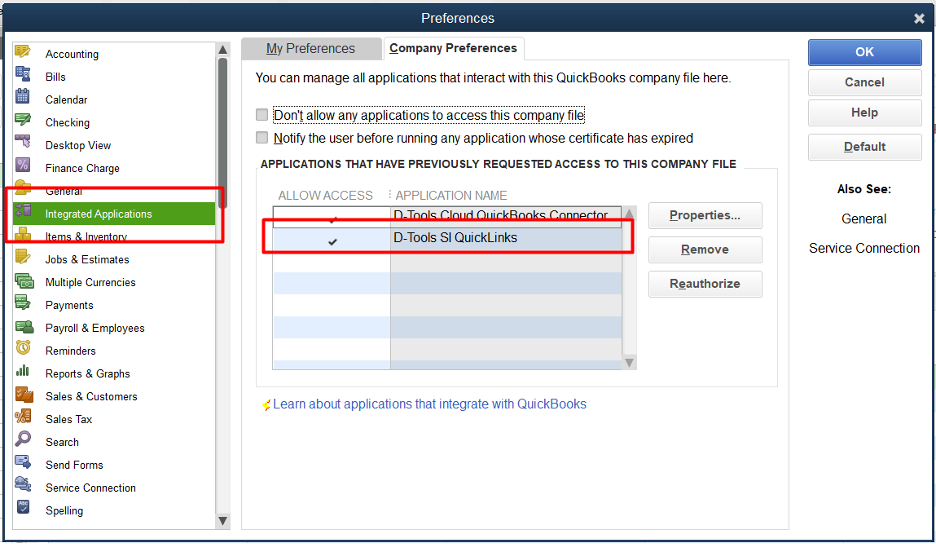Select Bills in category list
Screen dimensions: 936x544
coord(114,76)
